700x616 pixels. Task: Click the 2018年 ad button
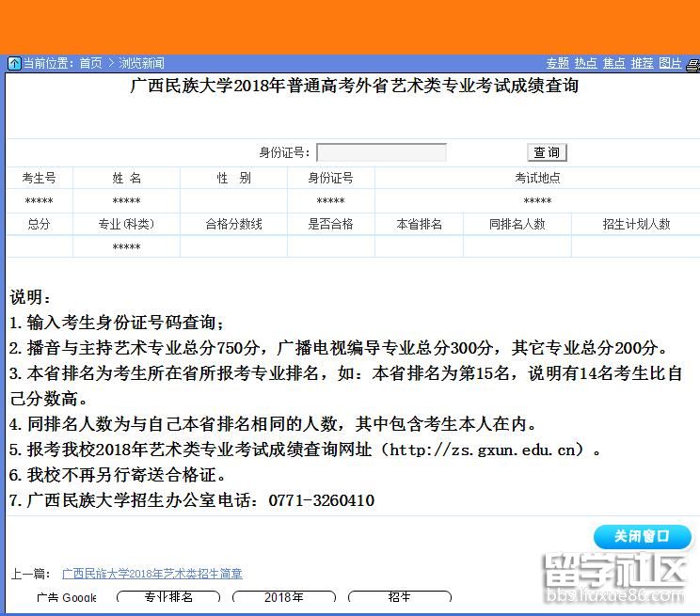pos(283,597)
